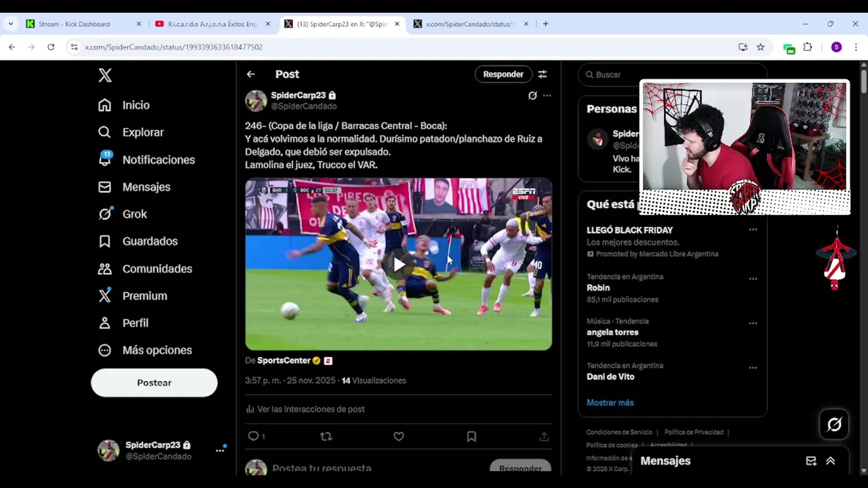Open account menu dots beside SpiderCarp23
The height and width of the screenshot is (488, 868).
coord(220,450)
